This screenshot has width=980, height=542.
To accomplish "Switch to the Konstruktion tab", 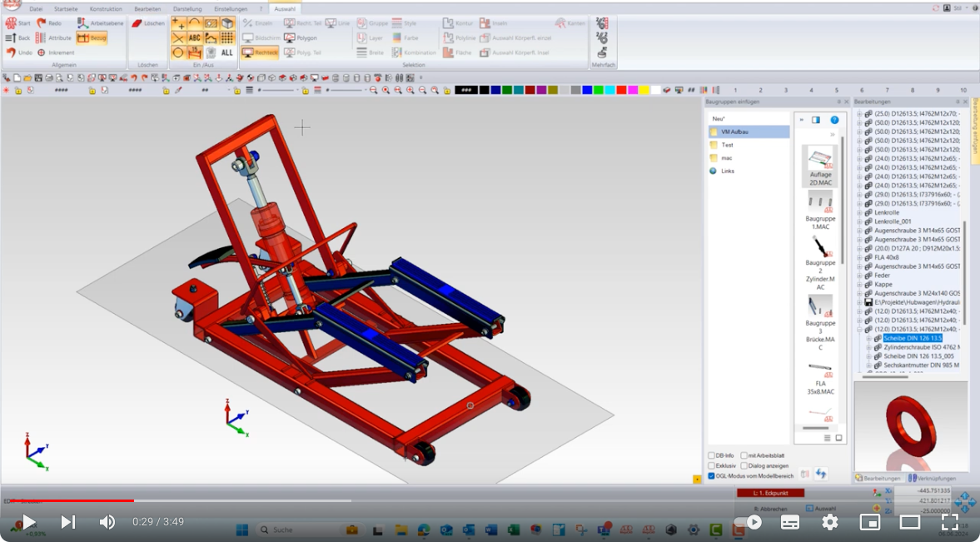I will click(x=106, y=9).
